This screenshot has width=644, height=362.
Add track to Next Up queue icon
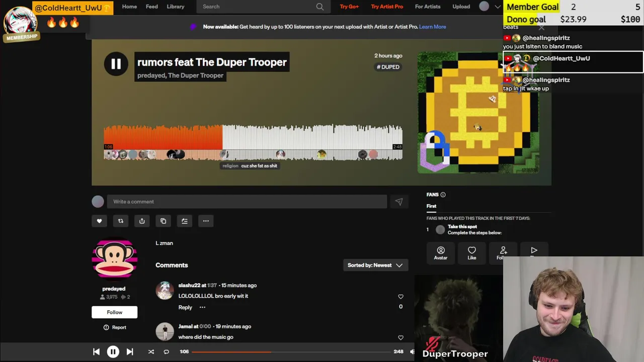click(x=185, y=221)
